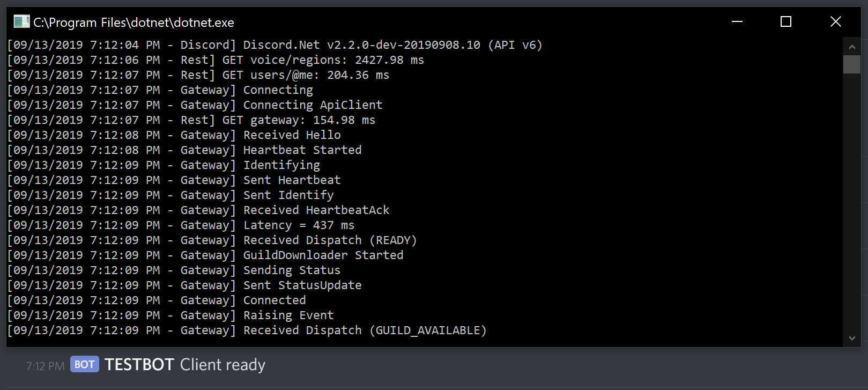This screenshot has height=390, width=868.
Task: Maximize the console window
Action: [x=786, y=21]
